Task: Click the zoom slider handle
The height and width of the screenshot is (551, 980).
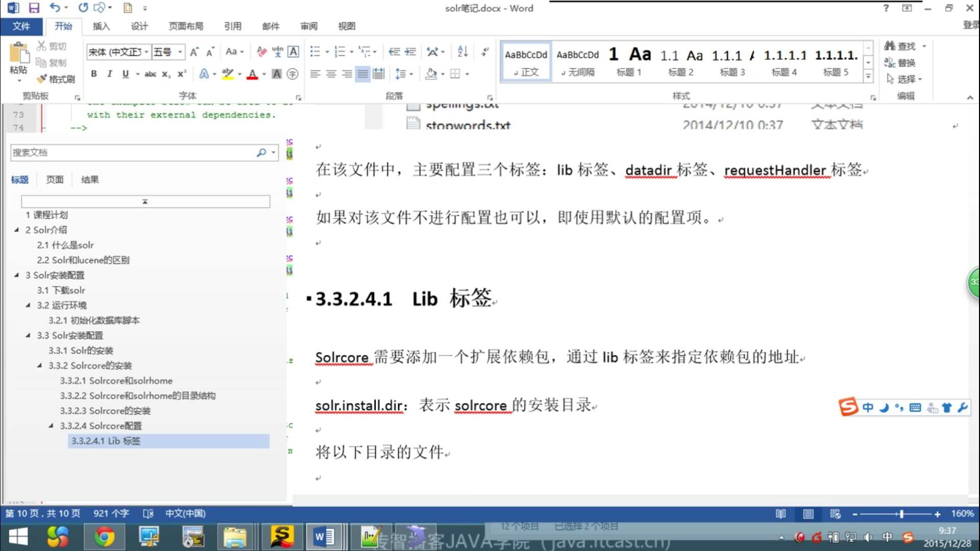Action: 901,514
